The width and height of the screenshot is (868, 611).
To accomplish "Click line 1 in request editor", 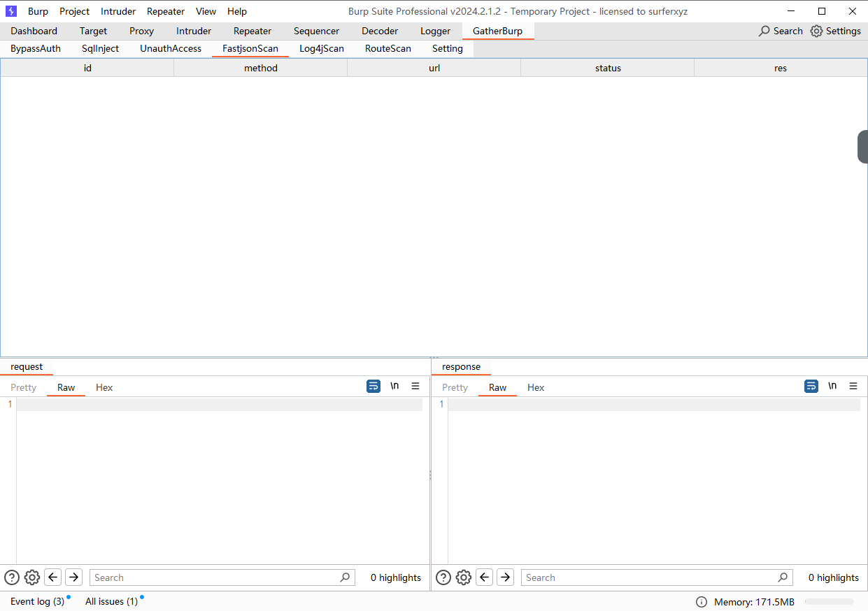I will coord(220,405).
